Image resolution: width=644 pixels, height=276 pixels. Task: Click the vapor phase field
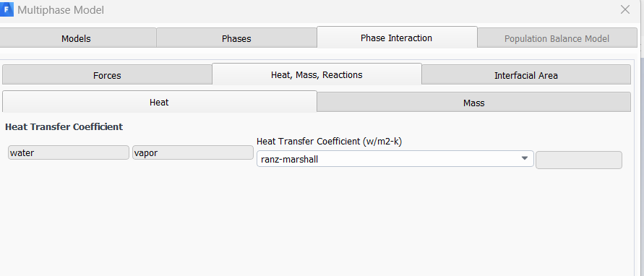193,152
